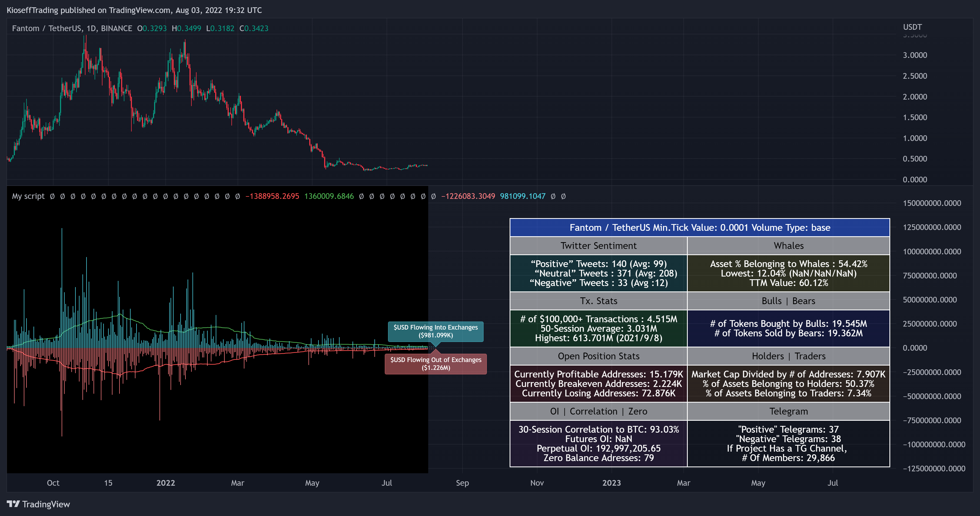This screenshot has width=980, height=516.
Task: Click the 3.0000 price axis label
Action: 915,55
